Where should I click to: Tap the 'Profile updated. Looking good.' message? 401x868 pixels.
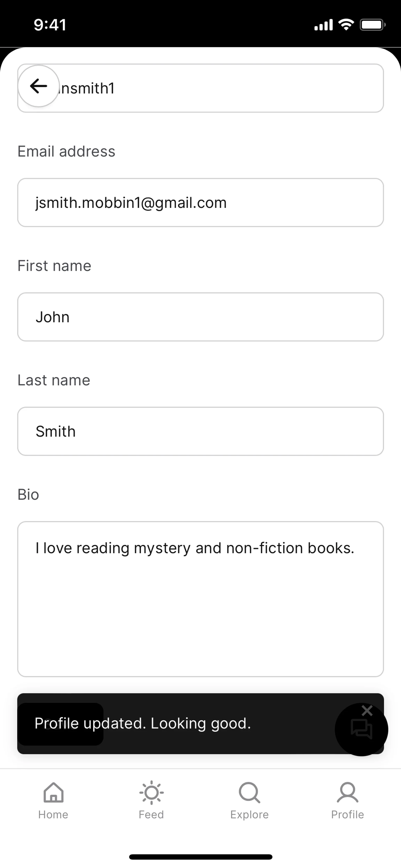point(143,724)
